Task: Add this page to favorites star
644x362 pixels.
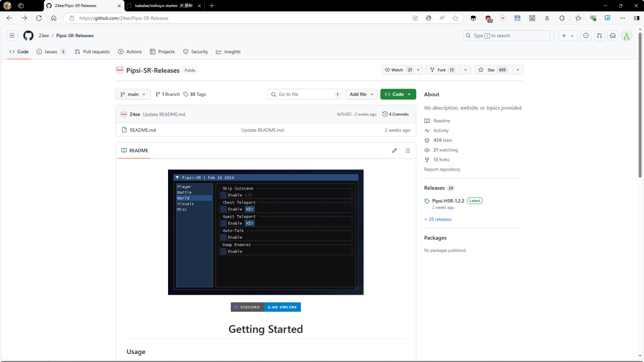Action: (x=455, y=18)
